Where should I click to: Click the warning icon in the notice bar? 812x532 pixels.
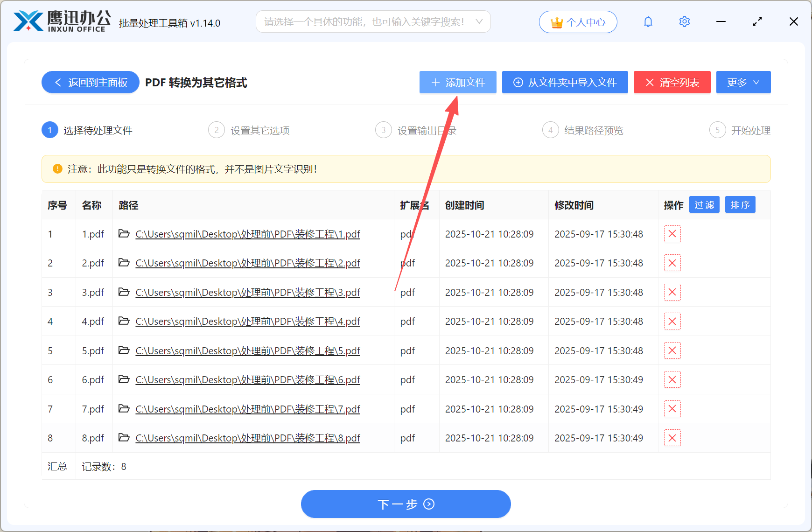pos(57,169)
